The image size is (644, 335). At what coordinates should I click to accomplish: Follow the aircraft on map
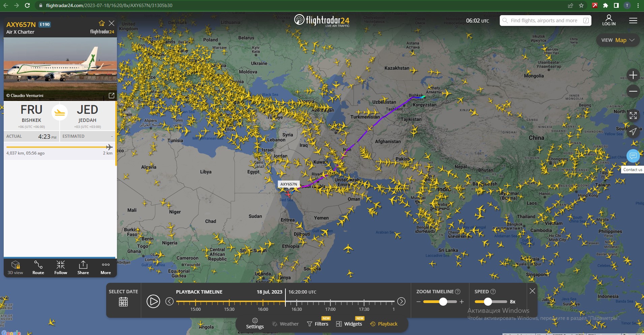[x=61, y=268]
